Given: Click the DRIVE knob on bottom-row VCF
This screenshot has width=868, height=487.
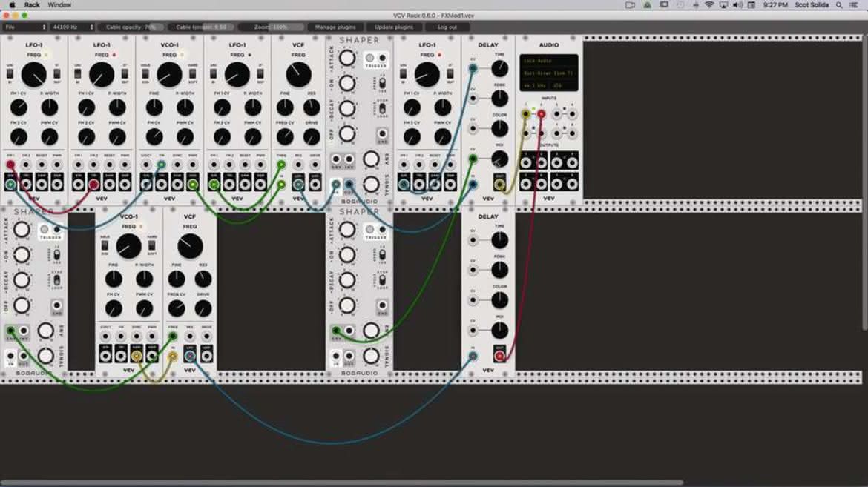Looking at the screenshot, I should 203,309.
